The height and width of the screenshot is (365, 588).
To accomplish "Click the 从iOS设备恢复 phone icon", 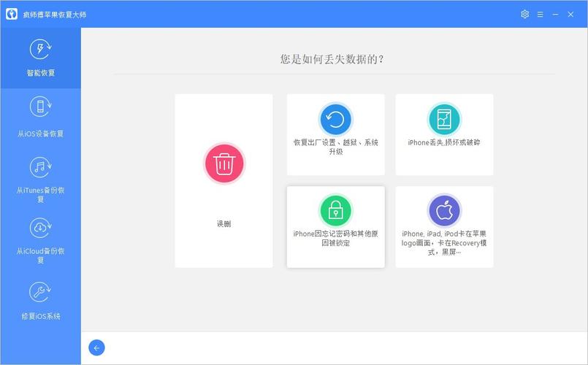I will point(40,107).
